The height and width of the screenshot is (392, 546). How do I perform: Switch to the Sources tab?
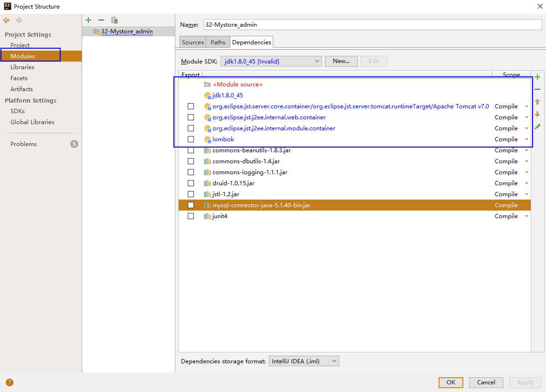click(x=193, y=42)
